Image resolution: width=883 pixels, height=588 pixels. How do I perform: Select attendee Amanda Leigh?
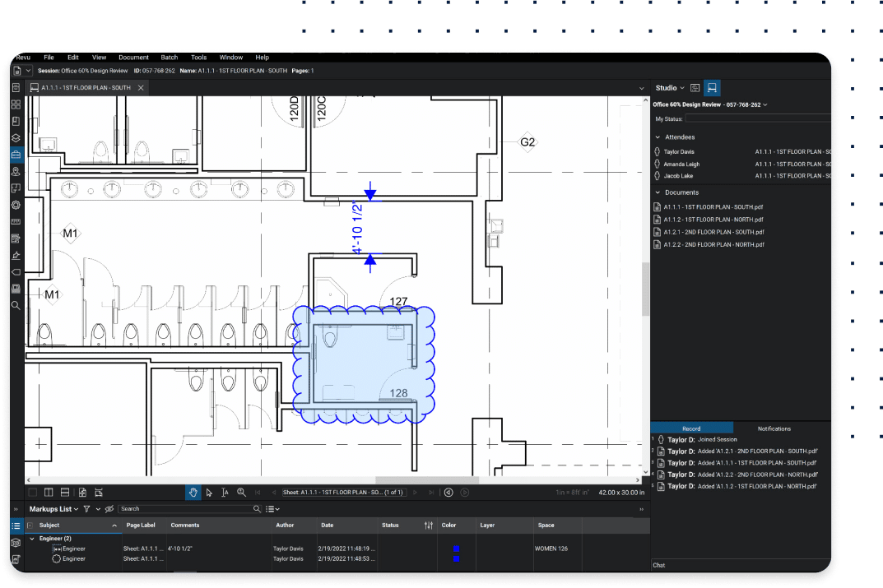point(681,164)
